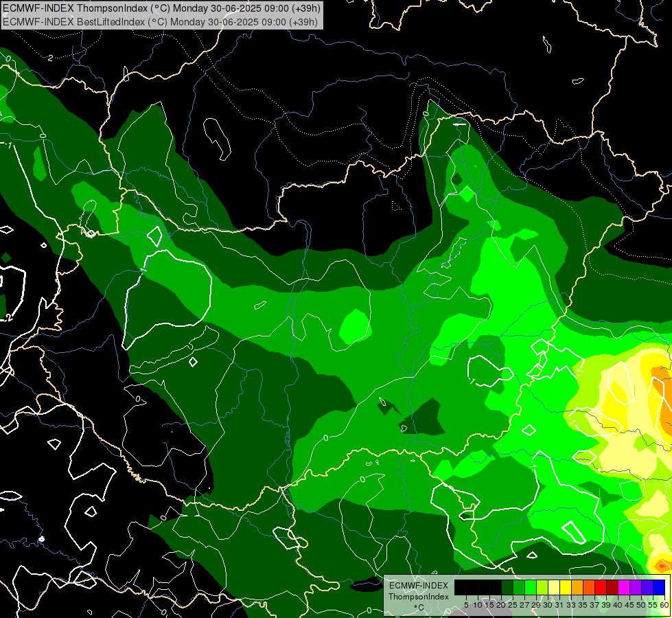The width and height of the screenshot is (672, 618).
Task: Click the legend tick value 5
Action: click(466, 605)
